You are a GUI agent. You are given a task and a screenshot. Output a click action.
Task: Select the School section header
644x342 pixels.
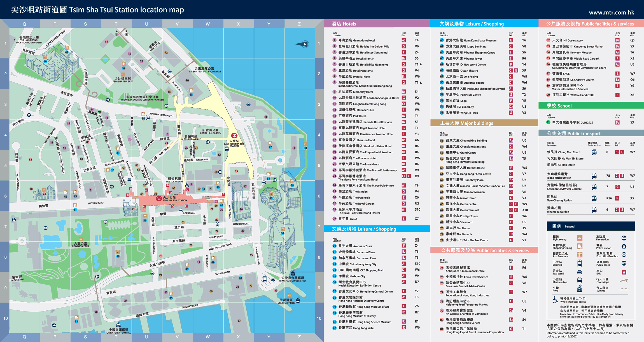click(x=591, y=106)
